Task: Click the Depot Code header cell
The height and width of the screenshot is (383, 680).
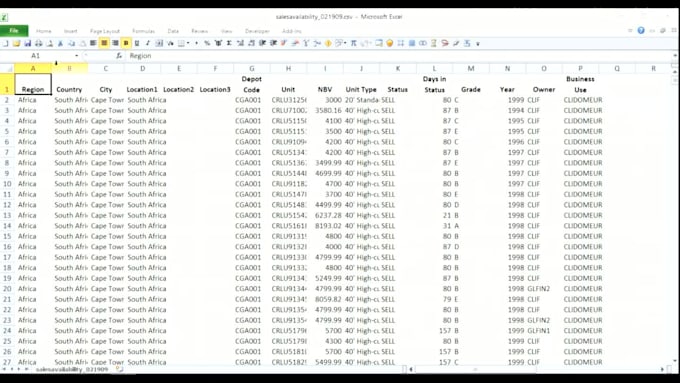Action: point(252,84)
